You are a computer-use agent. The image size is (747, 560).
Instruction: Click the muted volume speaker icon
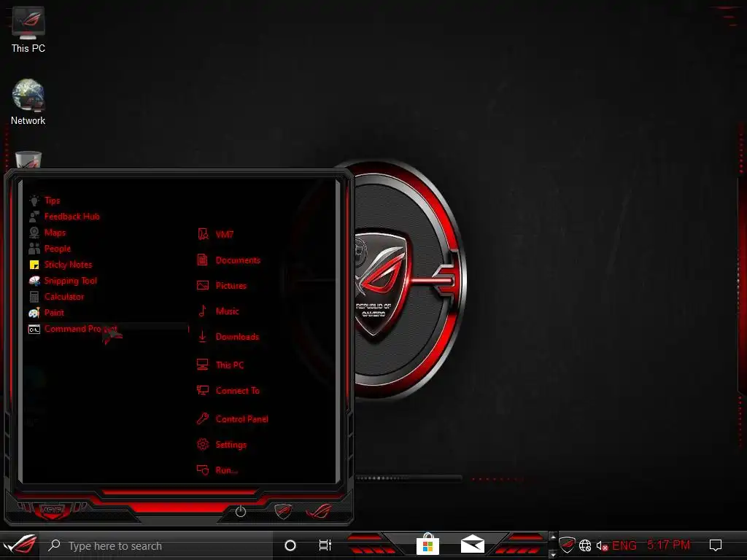coord(602,545)
